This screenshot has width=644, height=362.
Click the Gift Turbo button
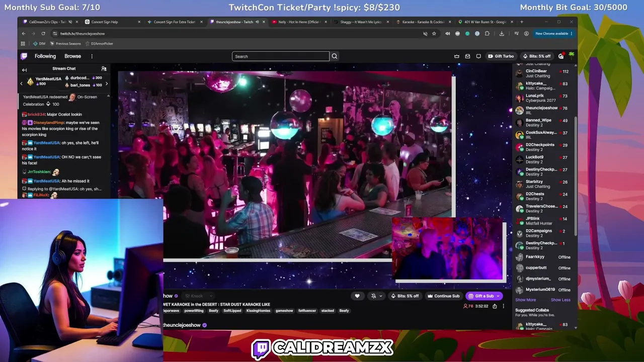point(501,56)
